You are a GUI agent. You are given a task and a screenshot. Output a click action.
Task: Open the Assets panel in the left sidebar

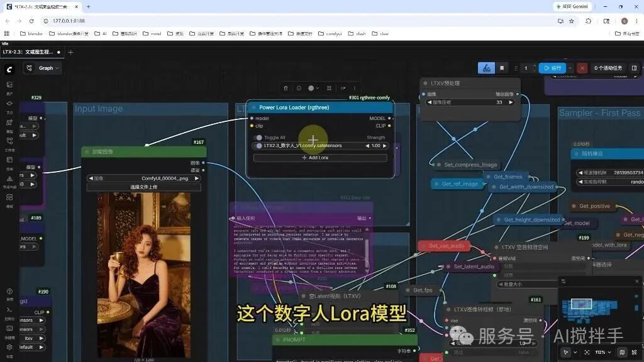click(9, 85)
